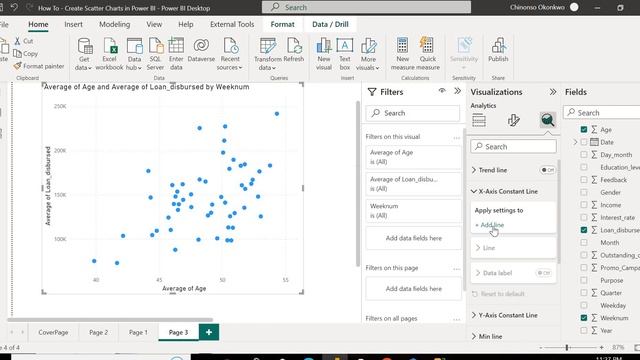Open the Insert ribbon tab
The image size is (640, 360).
tap(73, 24)
